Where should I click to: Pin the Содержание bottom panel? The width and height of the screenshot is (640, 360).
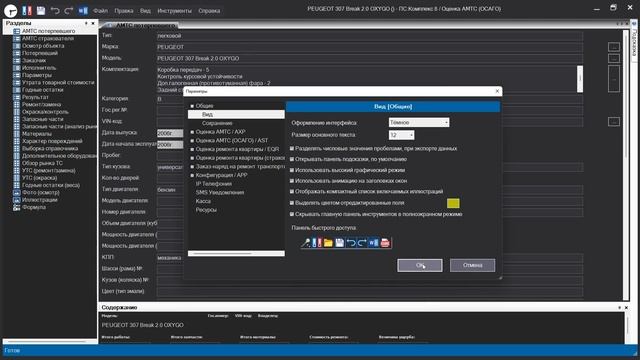(619, 307)
